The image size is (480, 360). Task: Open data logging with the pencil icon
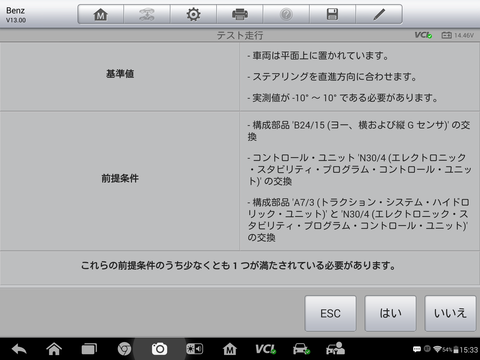pyautogui.click(x=379, y=14)
